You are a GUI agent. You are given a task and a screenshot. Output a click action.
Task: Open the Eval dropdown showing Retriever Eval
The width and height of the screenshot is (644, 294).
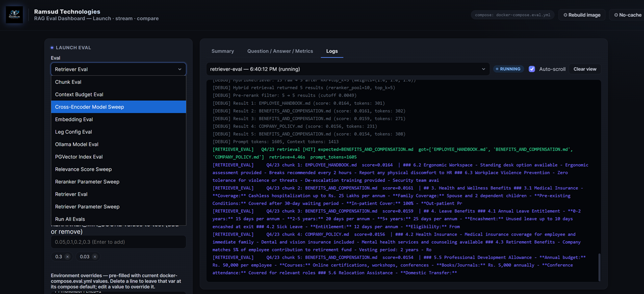tap(118, 69)
